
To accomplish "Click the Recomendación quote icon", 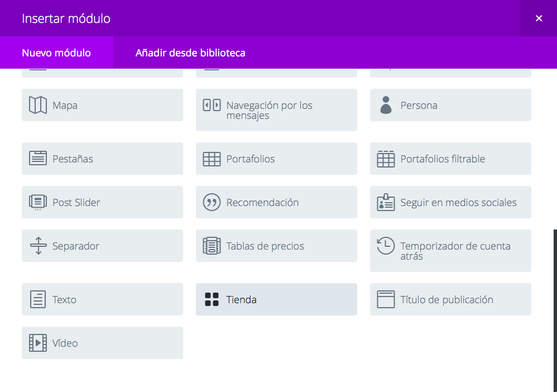I will click(212, 202).
